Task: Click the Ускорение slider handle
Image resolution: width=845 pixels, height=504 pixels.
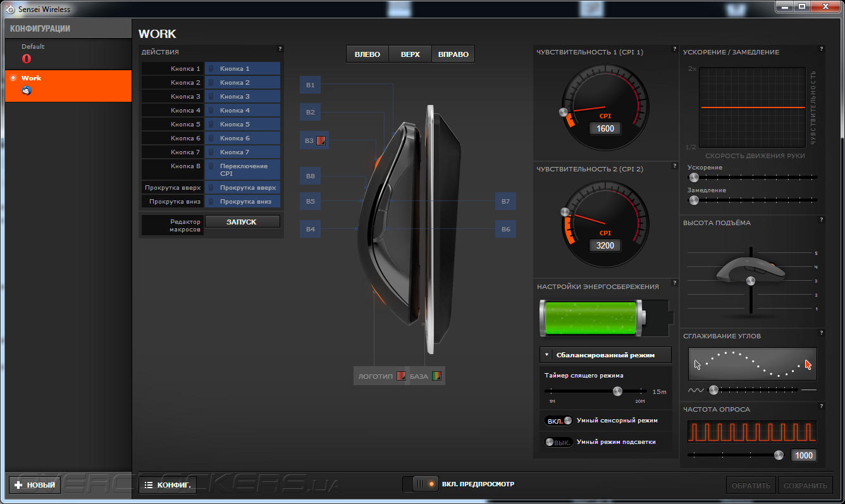Action: pos(694,178)
